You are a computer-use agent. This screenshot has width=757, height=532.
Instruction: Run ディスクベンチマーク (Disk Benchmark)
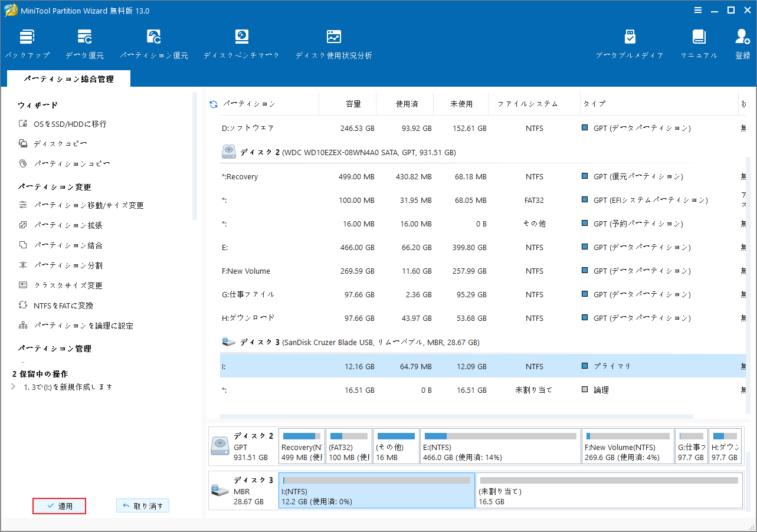tap(241, 42)
